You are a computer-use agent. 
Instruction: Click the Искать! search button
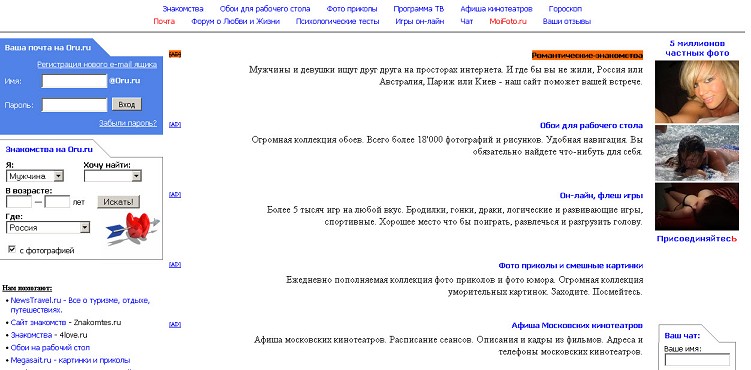click(x=119, y=202)
